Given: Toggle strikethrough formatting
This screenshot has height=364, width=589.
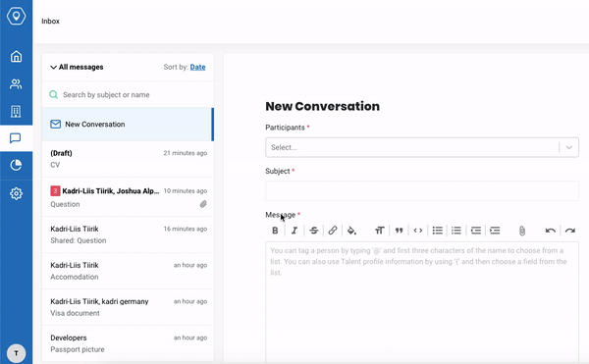Looking at the screenshot, I should click(x=314, y=231).
